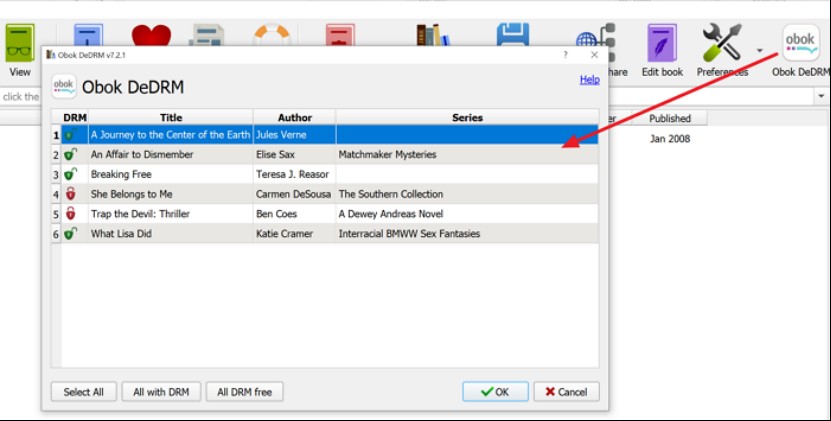Click the All with DRM button
The height and width of the screenshot is (421, 831).
(161, 392)
